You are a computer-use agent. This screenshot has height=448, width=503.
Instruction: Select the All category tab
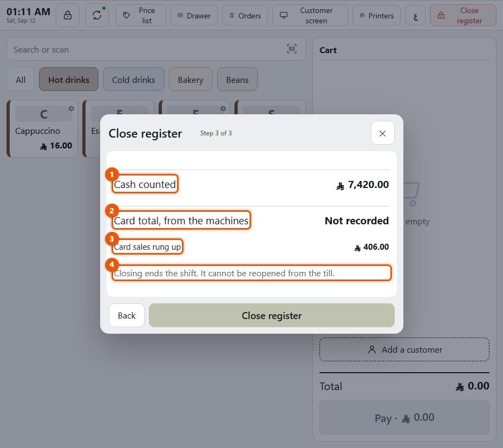(21, 80)
